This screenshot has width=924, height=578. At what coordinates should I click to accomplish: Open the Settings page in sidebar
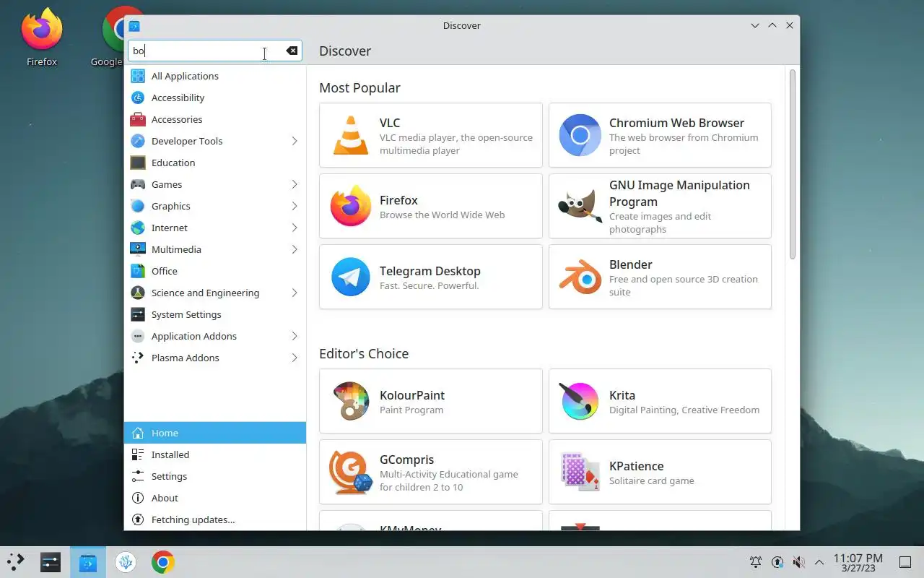(x=215, y=476)
